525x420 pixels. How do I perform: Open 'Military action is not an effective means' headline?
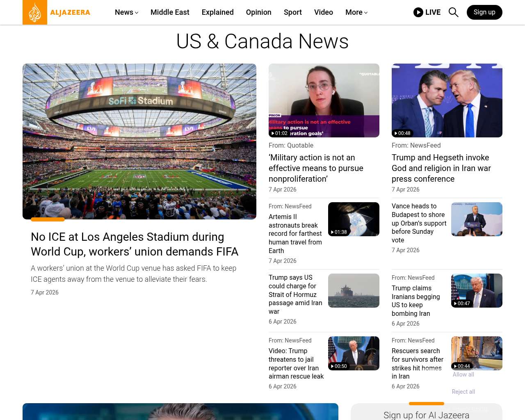tap(316, 168)
